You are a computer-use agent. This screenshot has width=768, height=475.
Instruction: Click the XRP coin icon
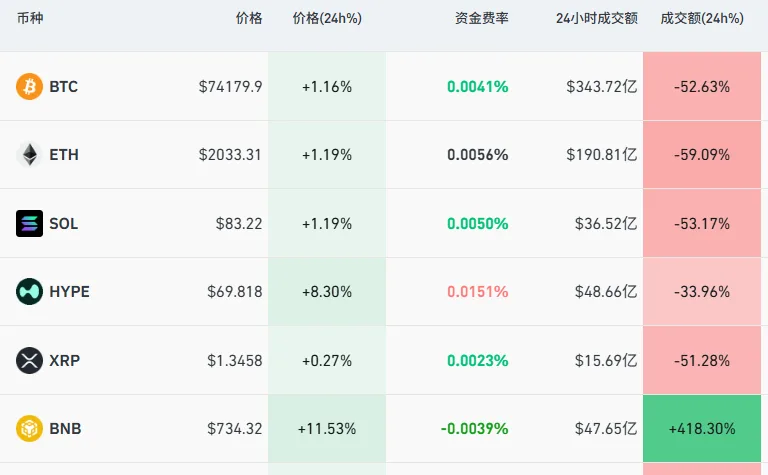click(29, 360)
